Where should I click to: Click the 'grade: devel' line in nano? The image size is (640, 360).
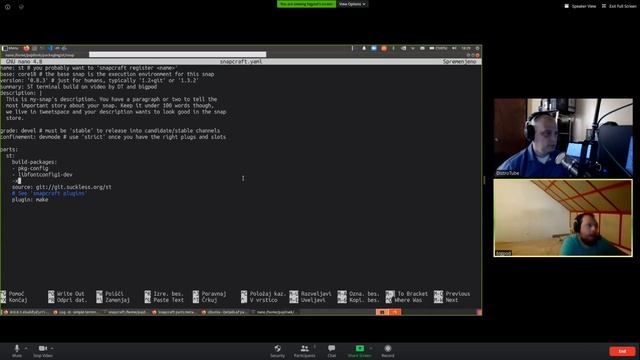pyautogui.click(x=110, y=131)
